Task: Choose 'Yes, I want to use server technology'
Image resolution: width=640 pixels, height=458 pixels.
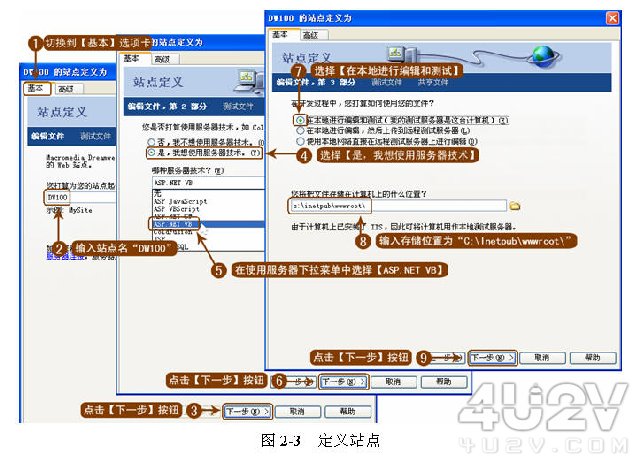Action: (151, 153)
